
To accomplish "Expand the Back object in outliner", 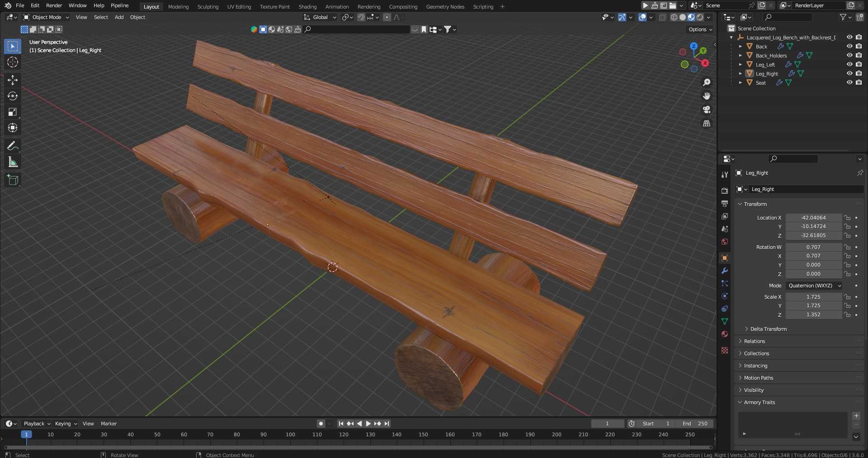I will (740, 47).
